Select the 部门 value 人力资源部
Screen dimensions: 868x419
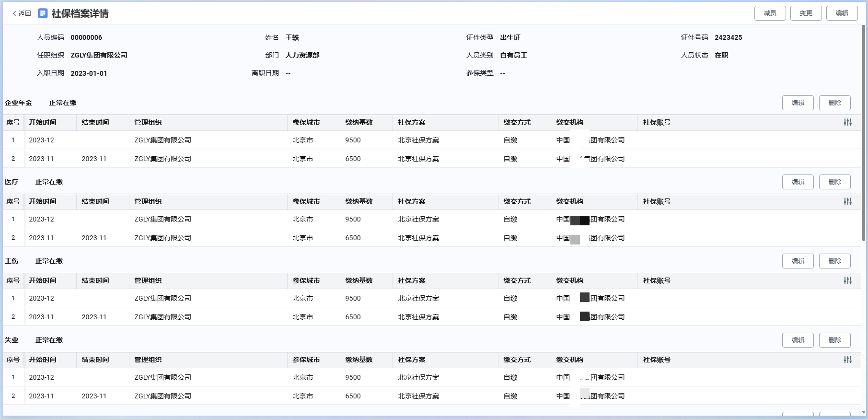(x=302, y=55)
